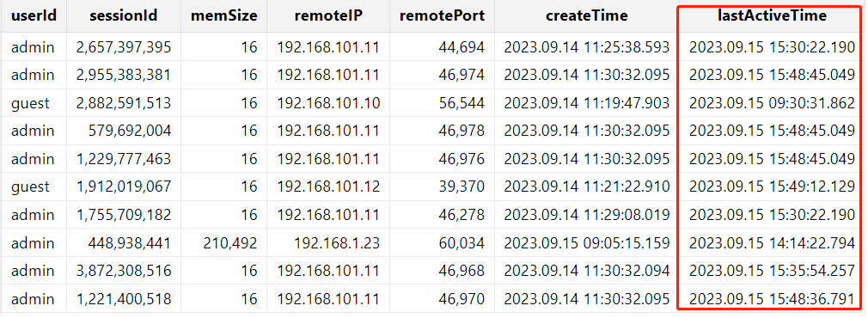Select sessionId cell 448,938,441
Image resolution: width=868 pixels, height=318 pixels.
[124, 242]
